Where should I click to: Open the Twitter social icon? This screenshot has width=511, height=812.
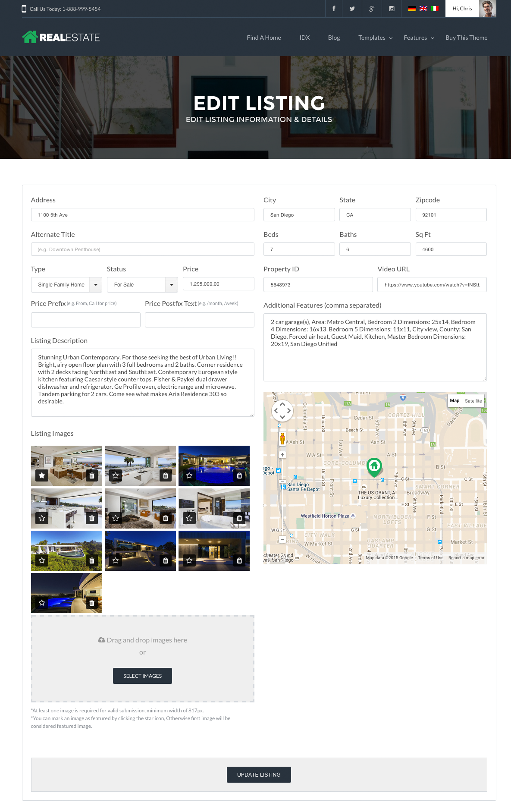pos(352,9)
